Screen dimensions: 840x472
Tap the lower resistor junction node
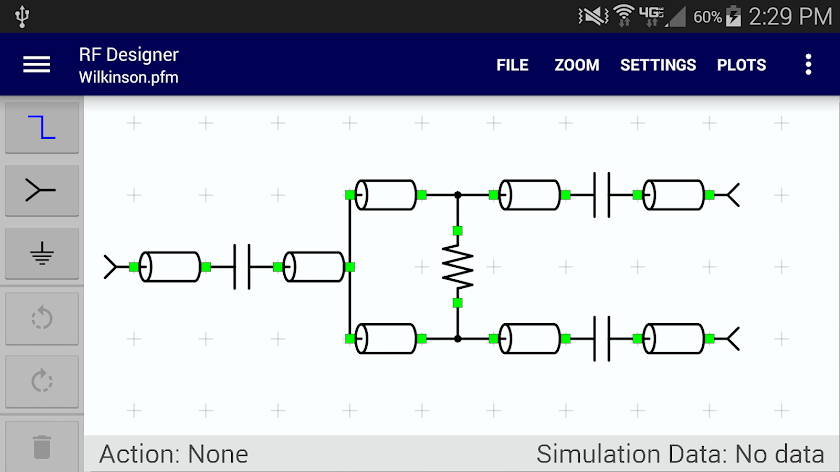click(458, 339)
